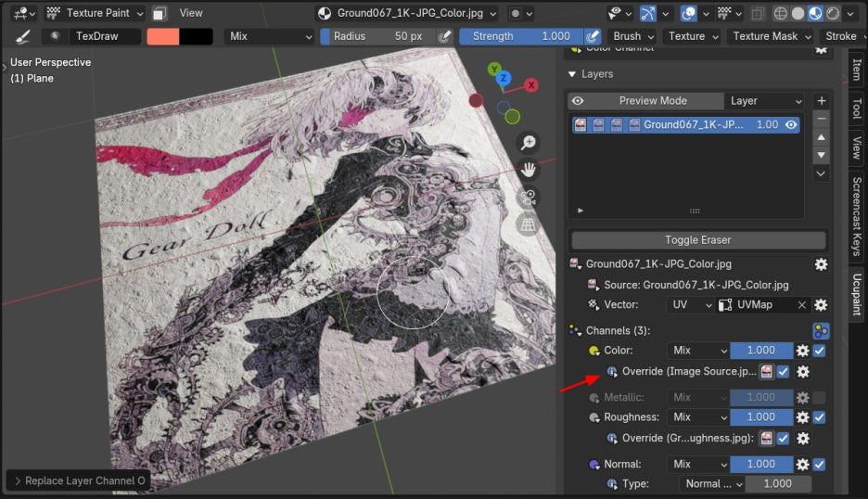Open brush blend mode Mix dropdown
The width and height of the screenshot is (868, 499).
point(270,36)
